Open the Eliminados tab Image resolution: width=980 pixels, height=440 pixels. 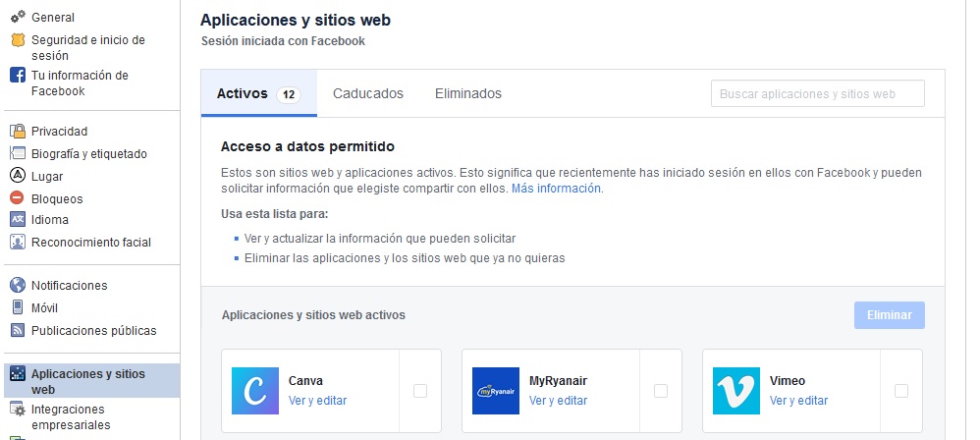pos(468,94)
